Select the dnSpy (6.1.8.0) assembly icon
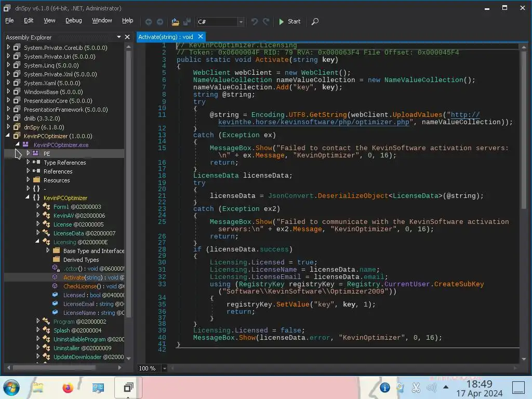The image size is (532, 399). pyautogui.click(x=17, y=127)
